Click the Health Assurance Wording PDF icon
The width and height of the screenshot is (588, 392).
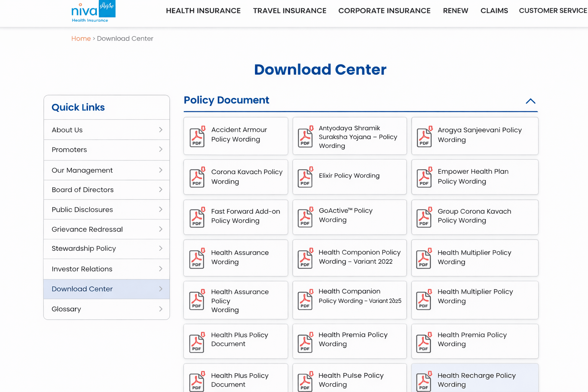(197, 258)
